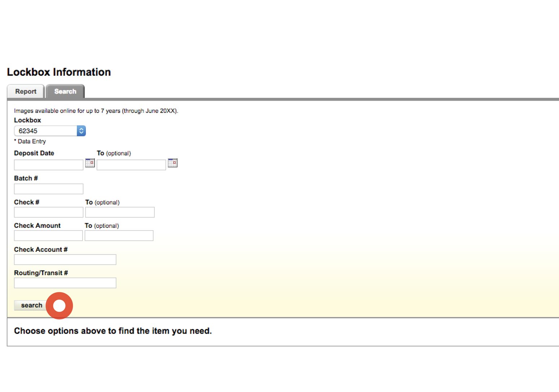The width and height of the screenshot is (559, 392).
Task: Click the optional To date field
Action: 131,164
